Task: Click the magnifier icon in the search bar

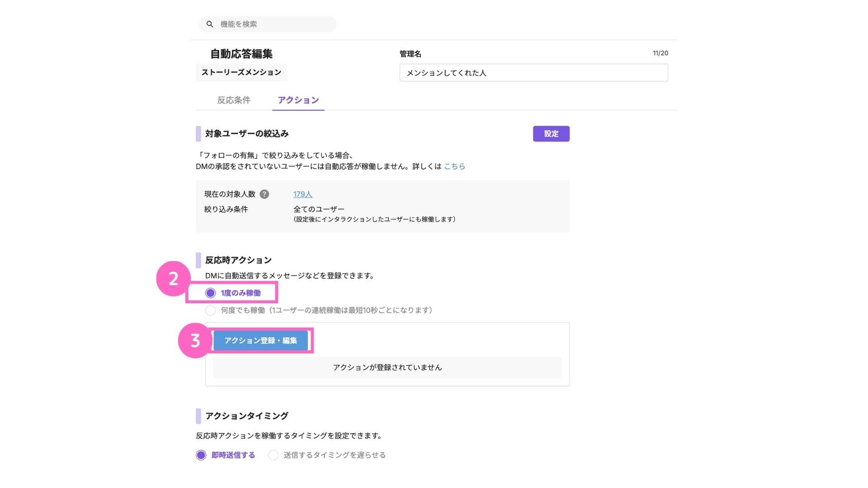Action: [x=210, y=24]
